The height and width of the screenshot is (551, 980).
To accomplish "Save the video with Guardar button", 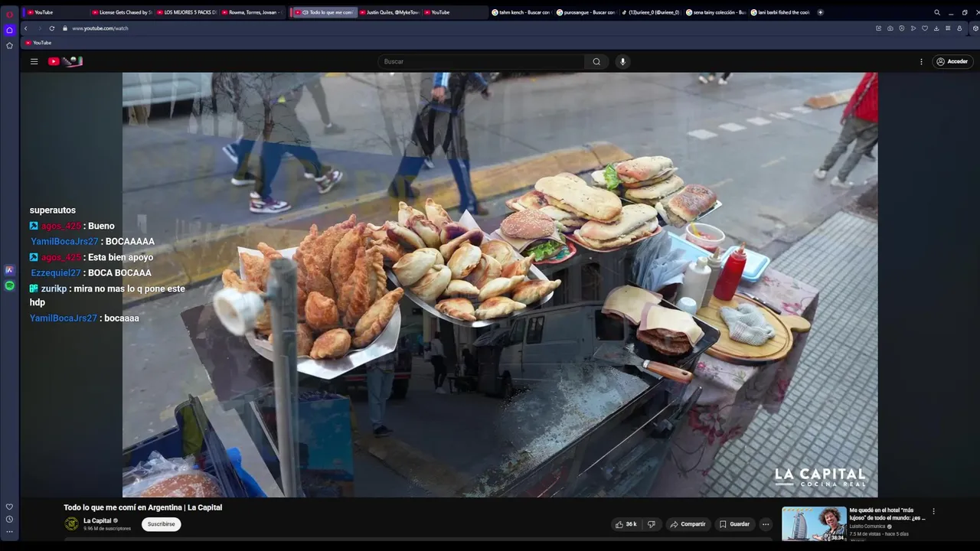I will coord(733,524).
